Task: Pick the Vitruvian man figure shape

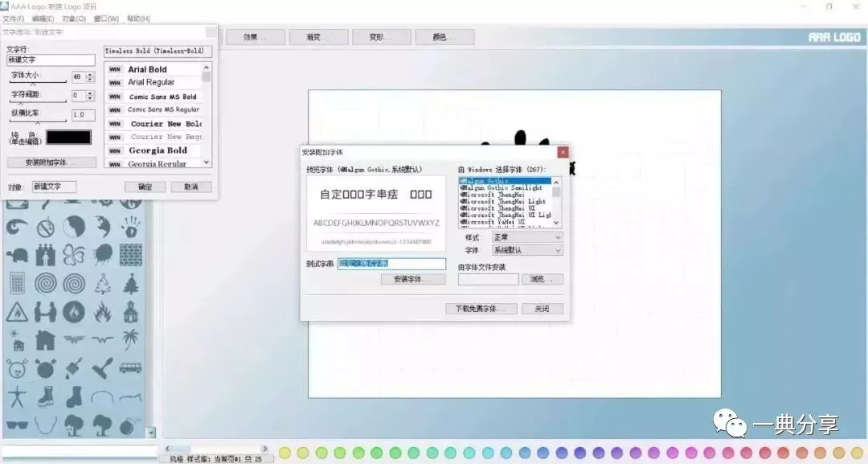Action: [x=17, y=396]
